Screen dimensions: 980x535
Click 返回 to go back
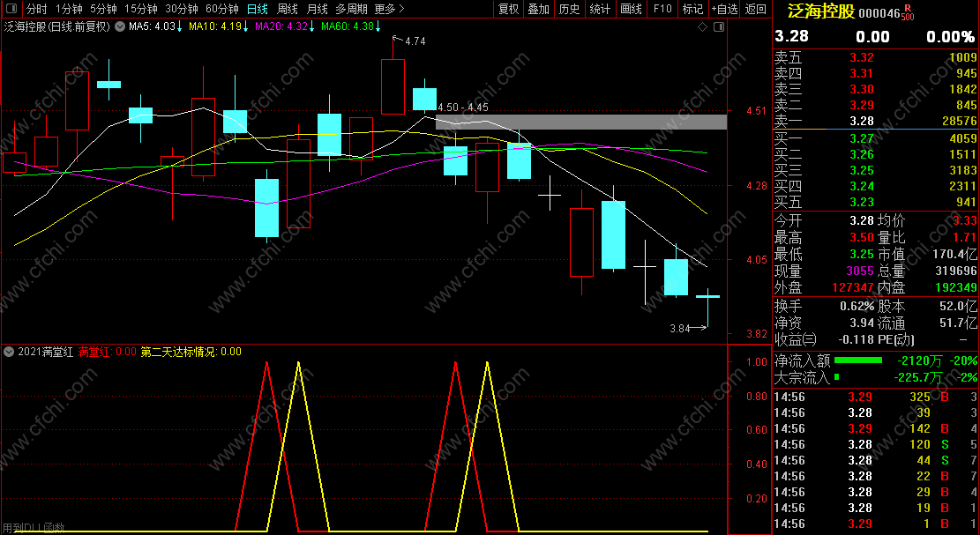[756, 9]
